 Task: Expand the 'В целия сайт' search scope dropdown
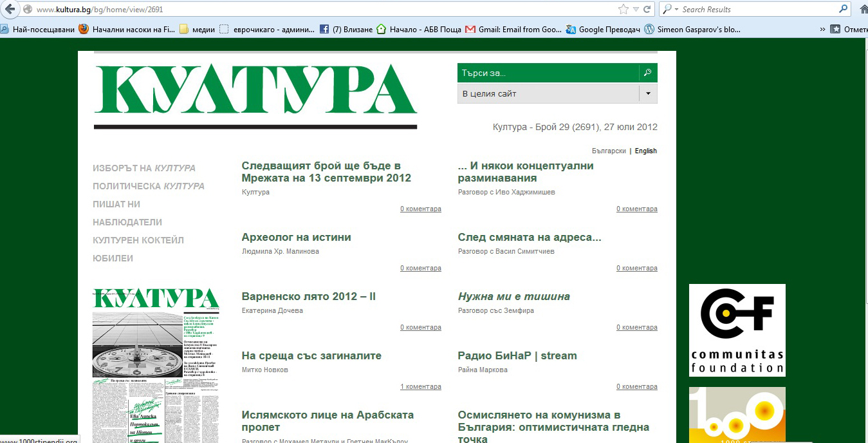pyautogui.click(x=647, y=93)
